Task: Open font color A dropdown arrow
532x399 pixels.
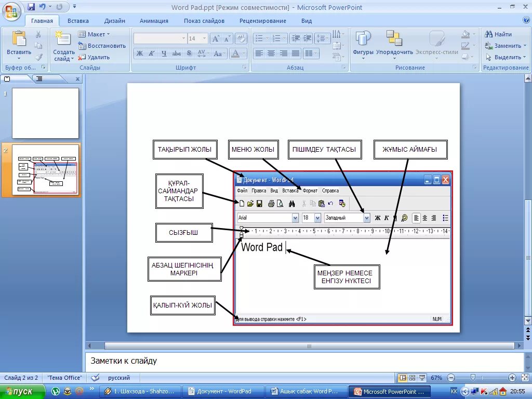Action: tap(243, 54)
